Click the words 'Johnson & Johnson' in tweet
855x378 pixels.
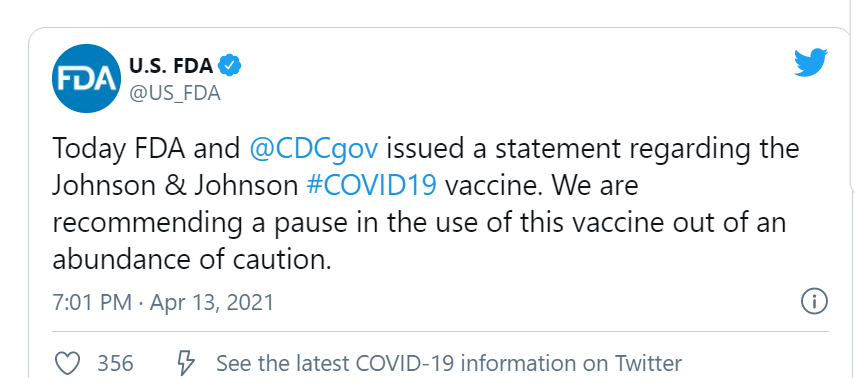[x=174, y=186]
